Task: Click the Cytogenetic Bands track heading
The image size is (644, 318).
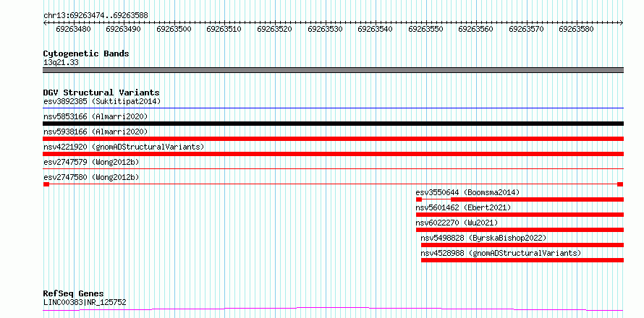Action: 86,53
